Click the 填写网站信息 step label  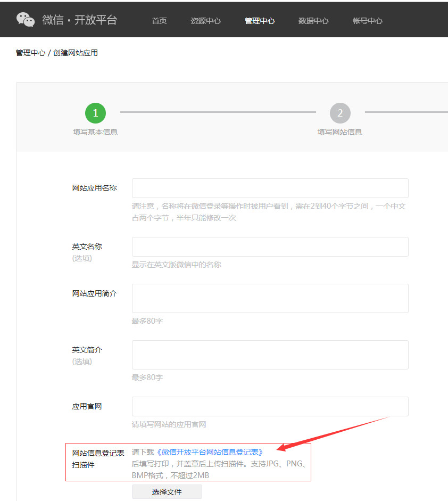[x=340, y=132]
